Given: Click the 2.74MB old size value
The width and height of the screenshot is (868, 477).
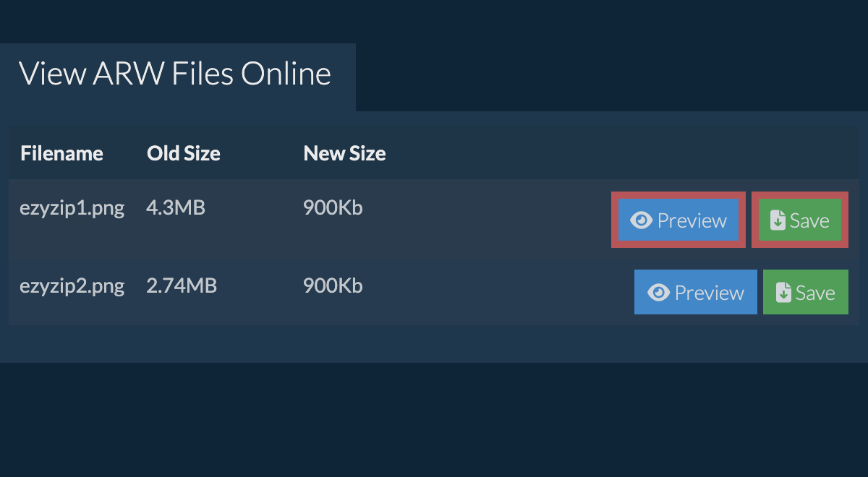Looking at the screenshot, I should pos(182,286).
